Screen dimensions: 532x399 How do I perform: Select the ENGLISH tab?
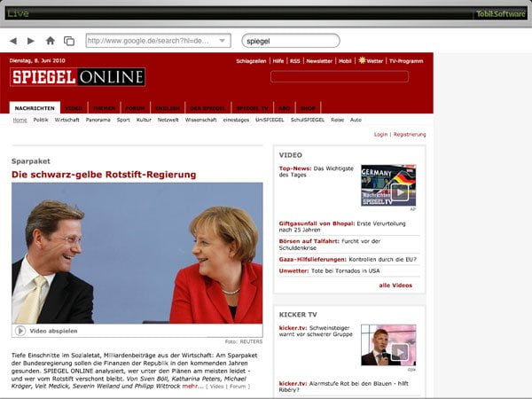click(168, 108)
